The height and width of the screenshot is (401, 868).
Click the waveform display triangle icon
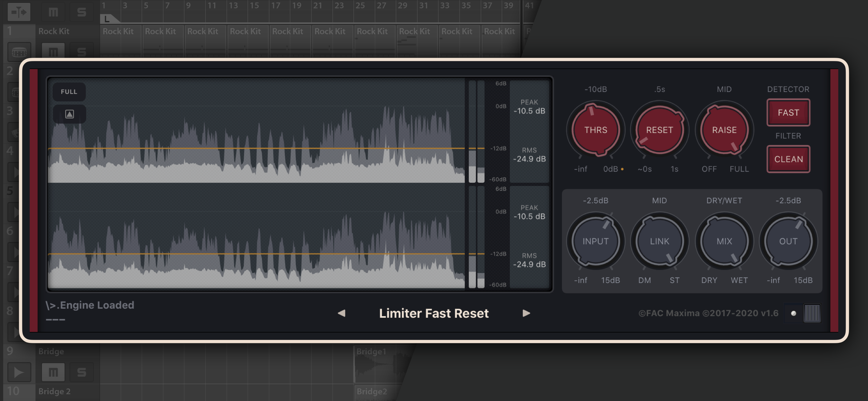[x=69, y=114]
